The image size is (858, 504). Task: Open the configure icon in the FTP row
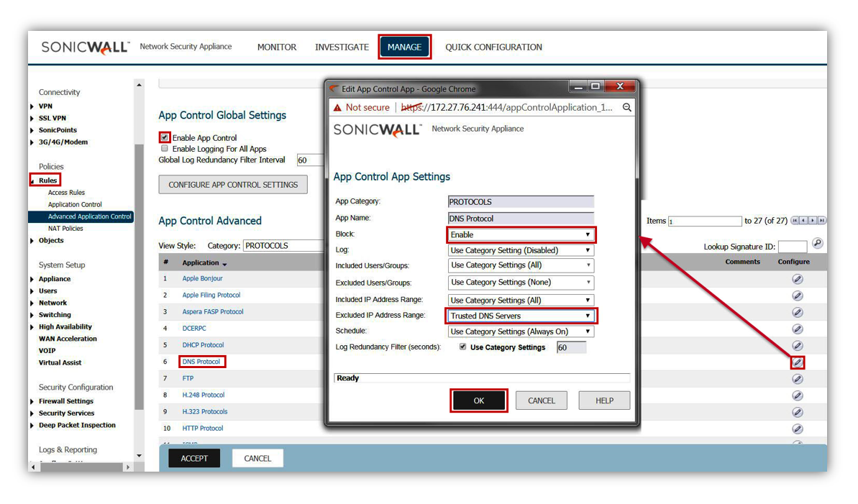point(798,379)
